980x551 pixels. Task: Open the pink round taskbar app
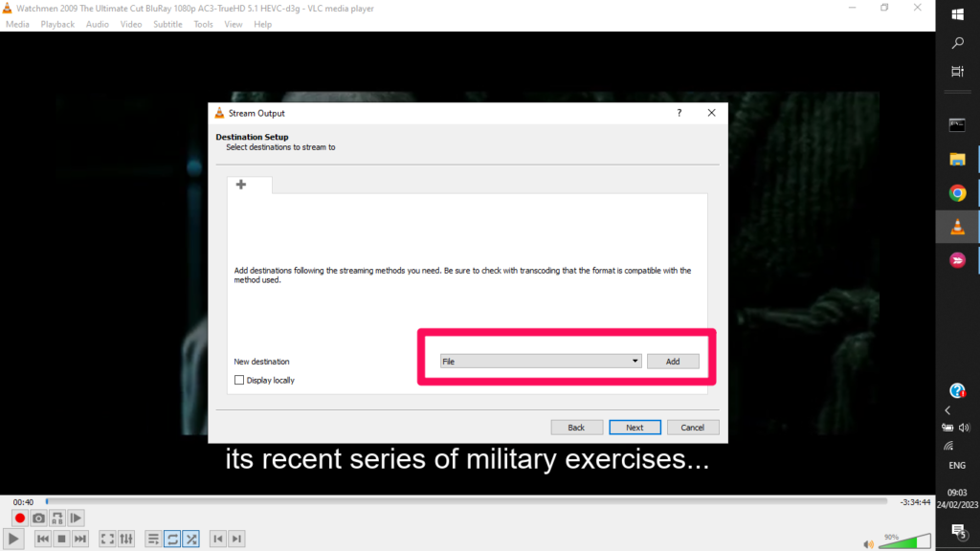click(957, 260)
